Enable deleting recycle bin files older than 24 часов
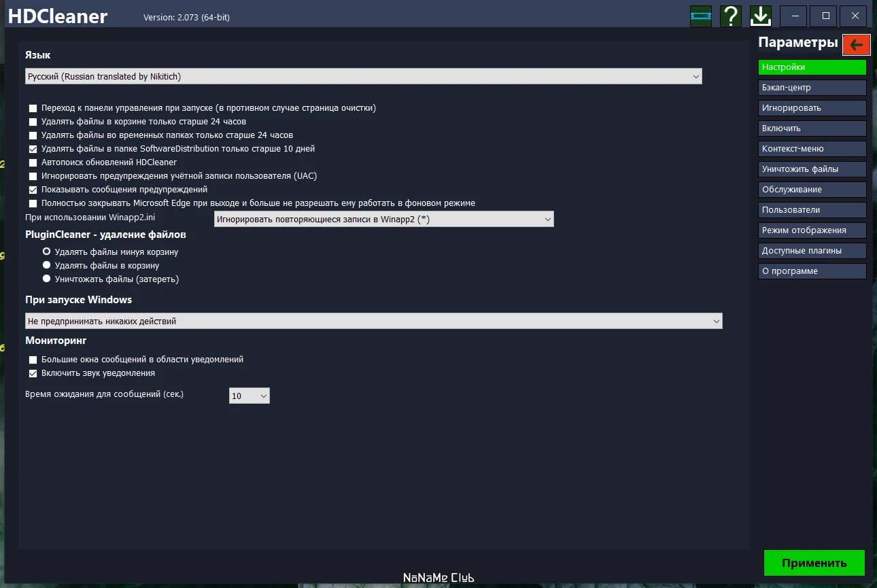This screenshot has height=588, width=877. click(33, 122)
